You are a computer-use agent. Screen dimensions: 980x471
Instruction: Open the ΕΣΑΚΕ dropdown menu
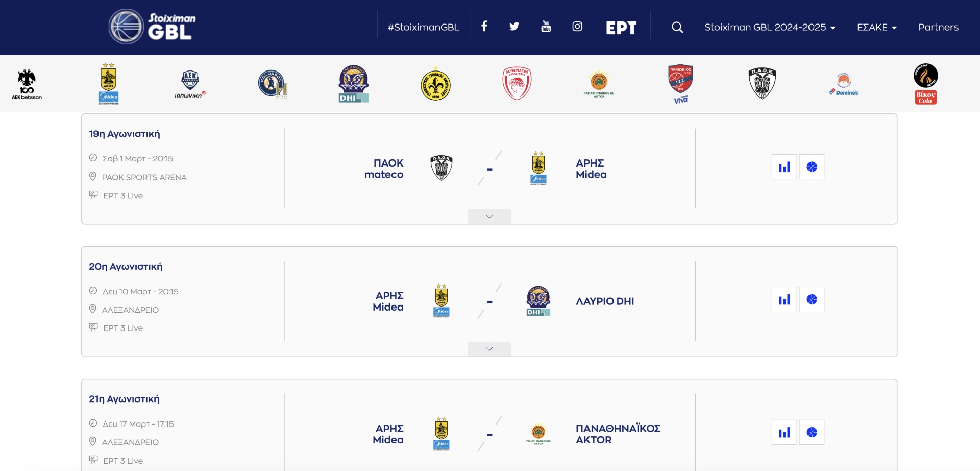pos(877,27)
